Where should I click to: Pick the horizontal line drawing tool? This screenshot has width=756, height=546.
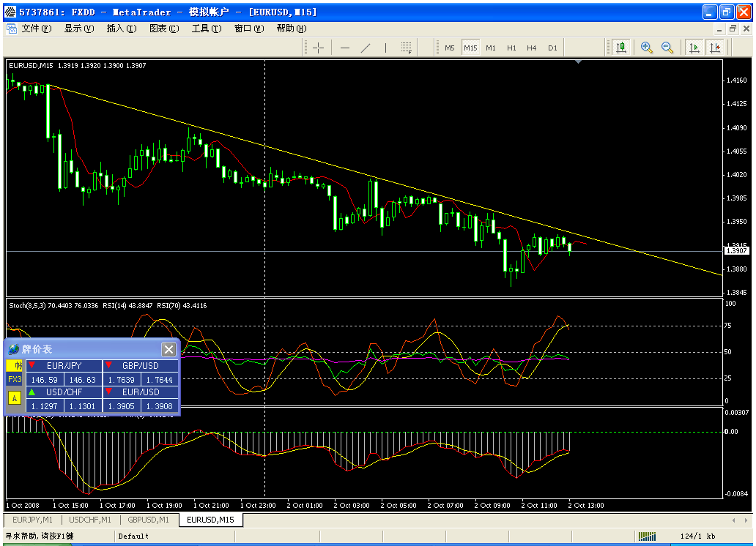pos(345,48)
